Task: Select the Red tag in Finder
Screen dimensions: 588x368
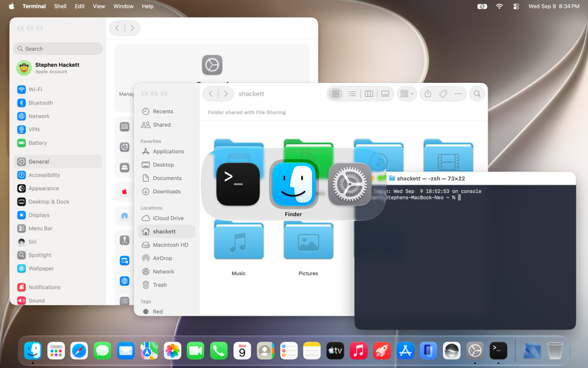Action: [166, 312]
